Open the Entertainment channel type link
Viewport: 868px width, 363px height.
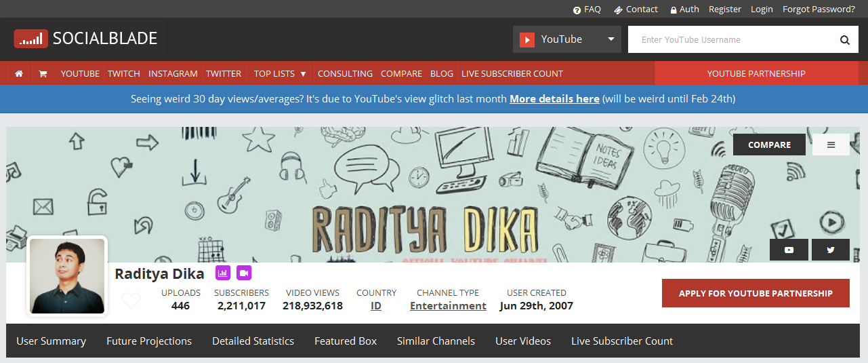point(448,306)
